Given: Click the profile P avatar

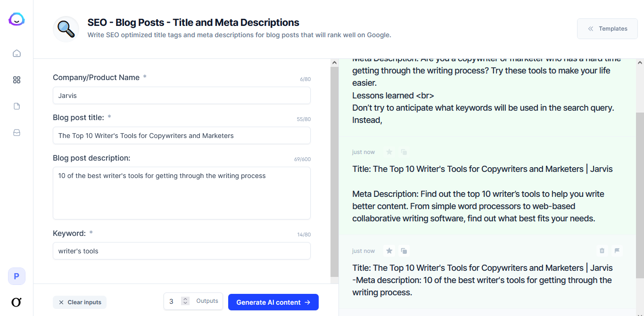Looking at the screenshot, I should (x=17, y=276).
